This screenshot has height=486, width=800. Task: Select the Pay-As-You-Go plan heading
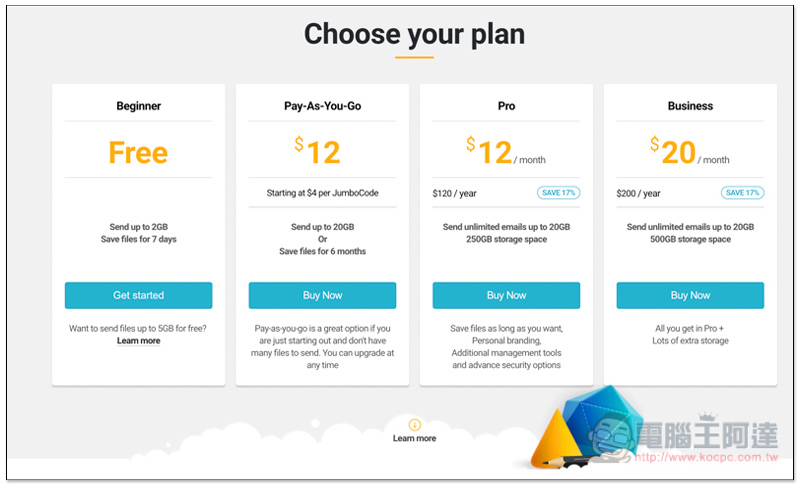tap(322, 106)
